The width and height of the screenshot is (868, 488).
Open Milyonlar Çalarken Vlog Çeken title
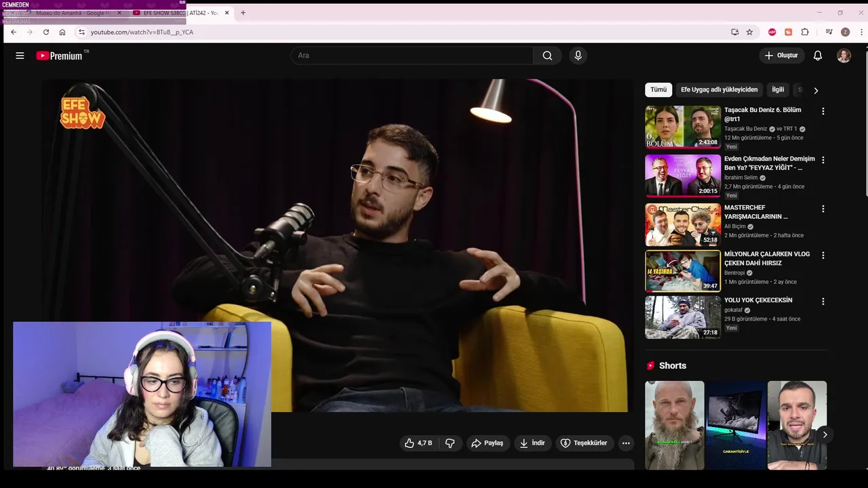point(767,258)
